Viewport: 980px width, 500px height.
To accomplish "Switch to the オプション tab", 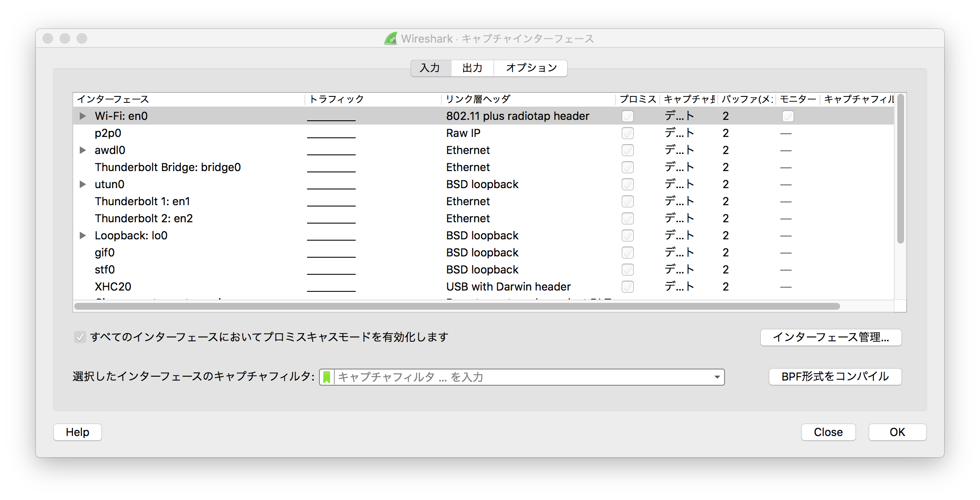I will [x=531, y=68].
